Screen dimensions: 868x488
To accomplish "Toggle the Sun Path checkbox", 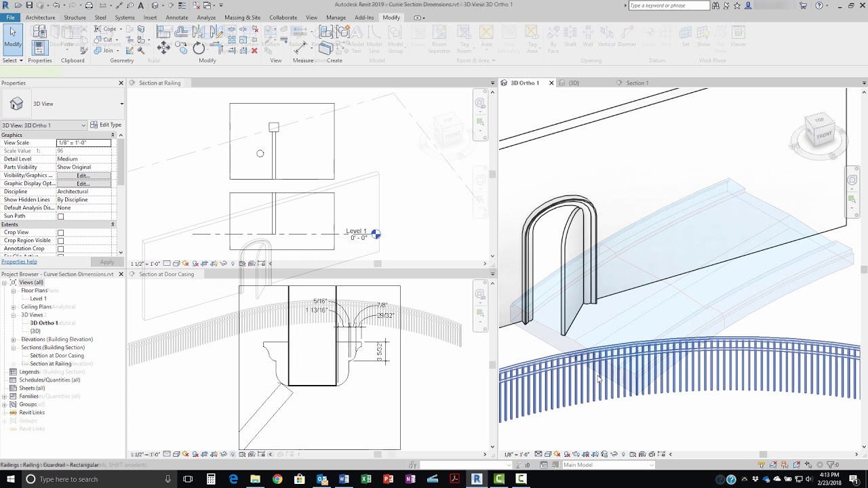I will (x=60, y=216).
